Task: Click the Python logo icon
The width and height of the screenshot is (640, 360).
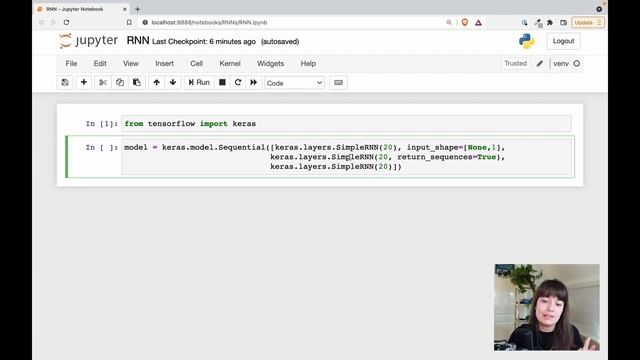Action: [527, 41]
